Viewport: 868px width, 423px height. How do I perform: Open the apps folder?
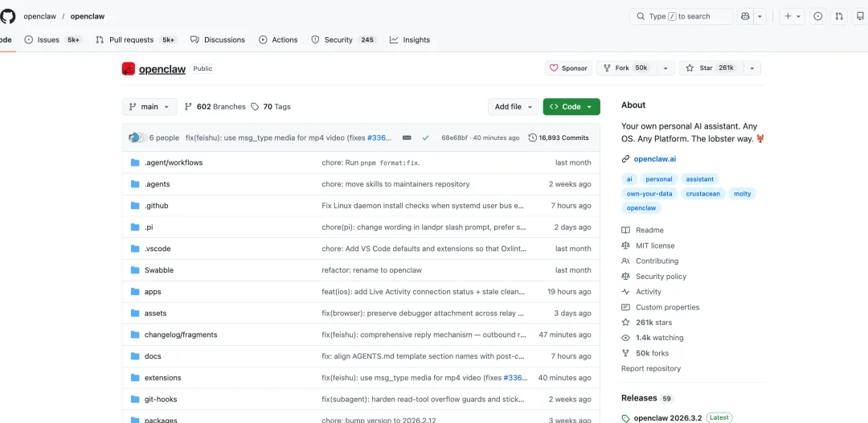pos(153,292)
